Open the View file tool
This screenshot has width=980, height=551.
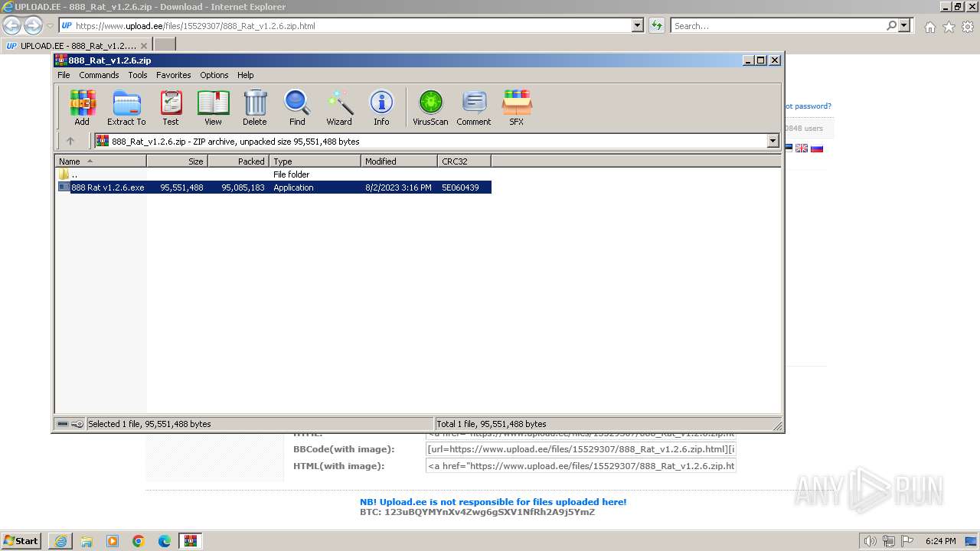click(213, 107)
